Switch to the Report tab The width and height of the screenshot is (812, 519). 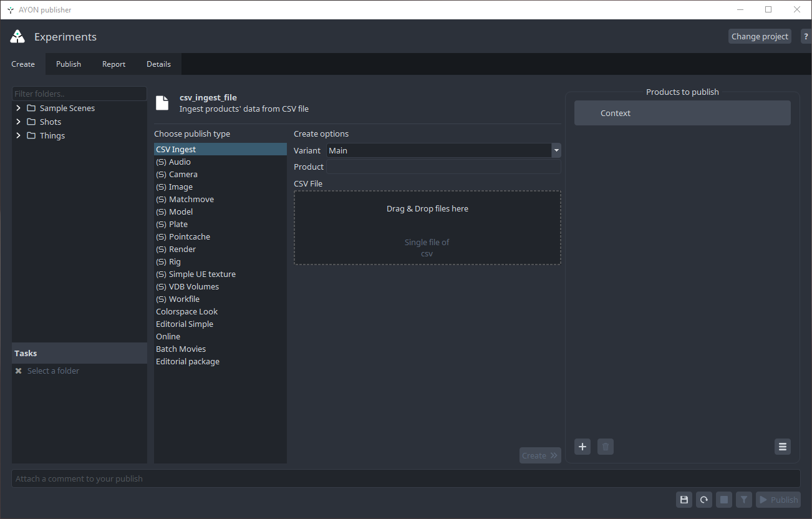[114, 64]
